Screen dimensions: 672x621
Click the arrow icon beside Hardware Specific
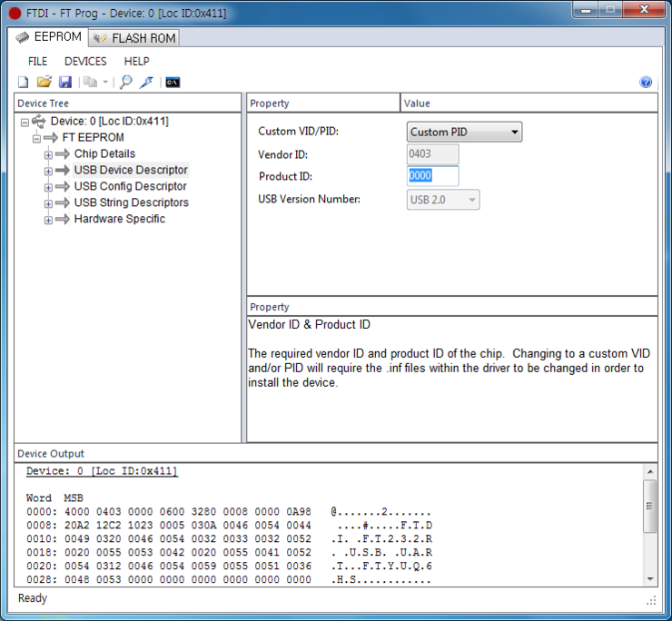click(63, 219)
